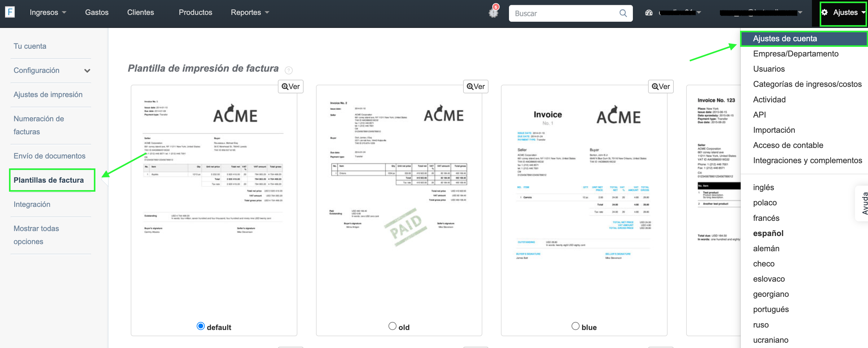The image size is (868, 348).
Task: Preview the default template with Ver
Action: pos(291,86)
